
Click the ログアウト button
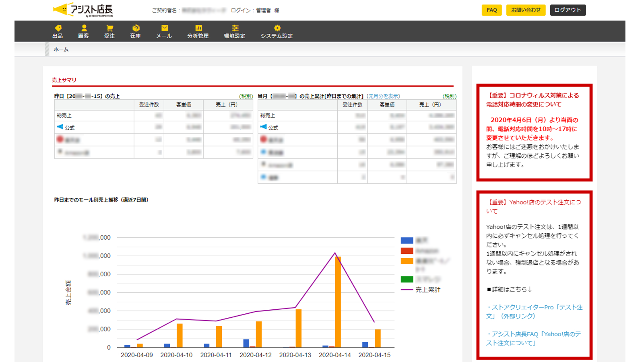[568, 10]
